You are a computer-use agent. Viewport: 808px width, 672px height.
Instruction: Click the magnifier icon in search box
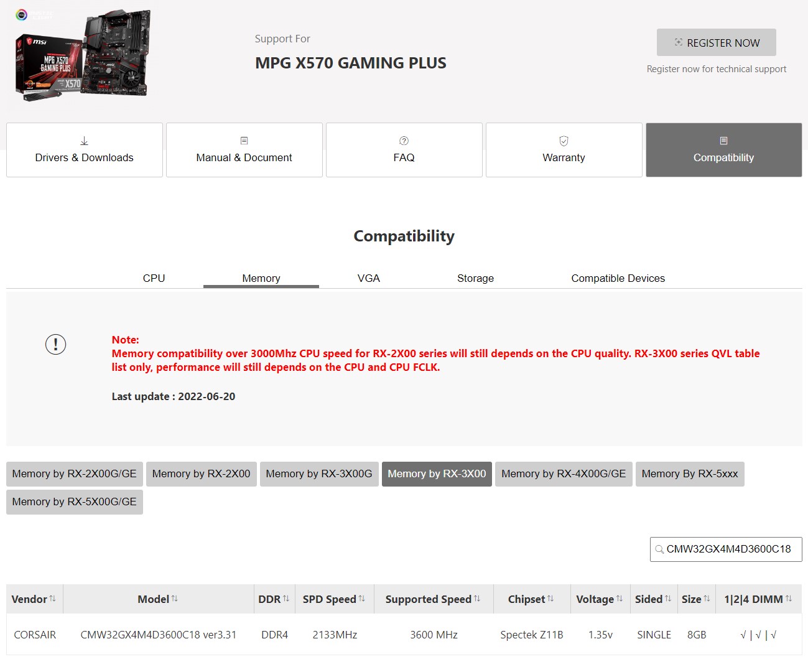tap(659, 549)
